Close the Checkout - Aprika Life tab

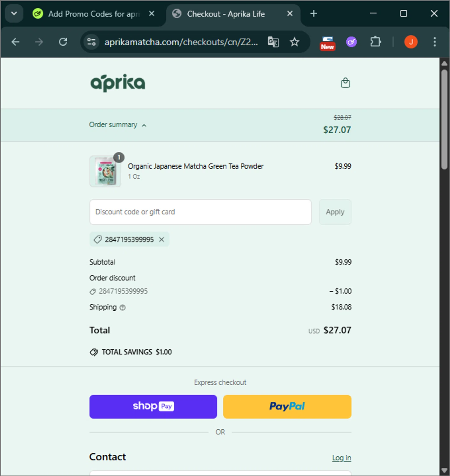point(290,14)
